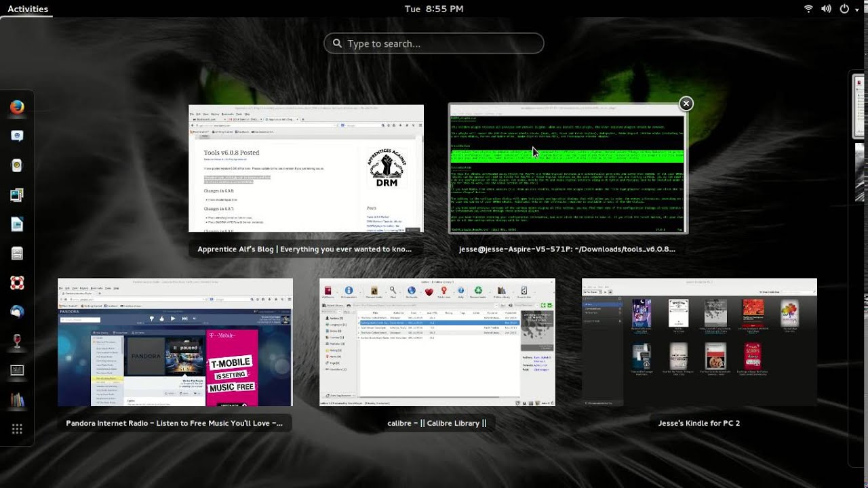Focus the Type to search field
868x488 pixels.
(x=434, y=43)
